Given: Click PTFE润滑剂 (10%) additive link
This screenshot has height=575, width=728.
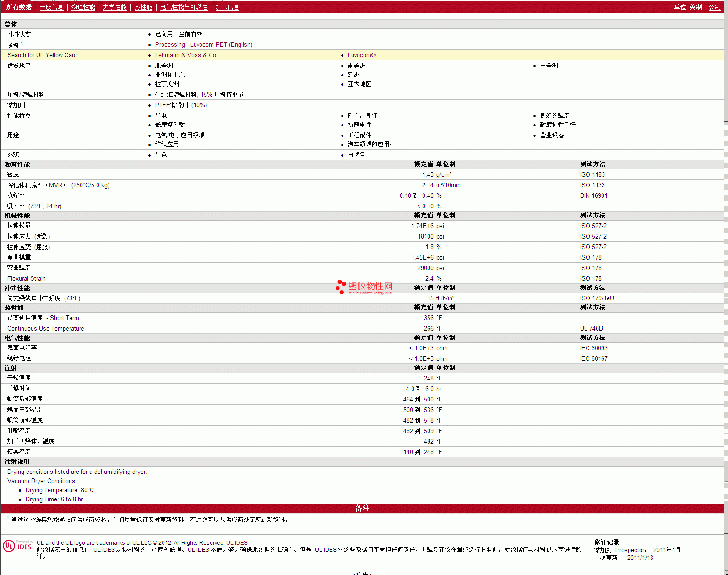Looking at the screenshot, I should 181,105.
